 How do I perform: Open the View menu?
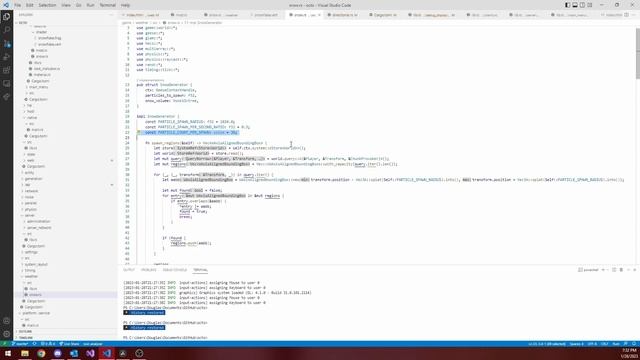(x=66, y=5)
